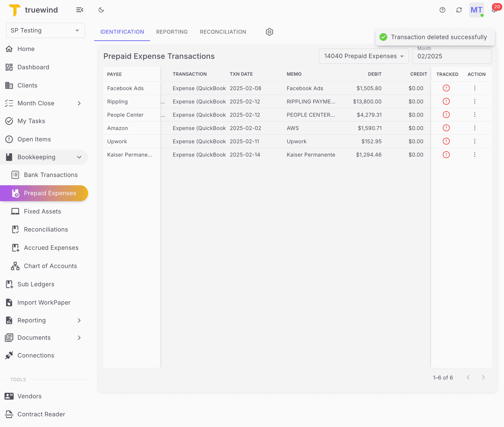
Task: Open Fixed Assets from the sidebar
Action: [42, 211]
